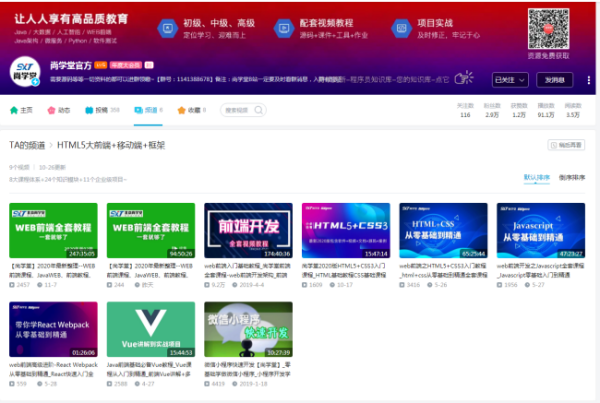The image size is (600, 403).
Task: Select the 频道 channel tab
Action: coord(148,110)
